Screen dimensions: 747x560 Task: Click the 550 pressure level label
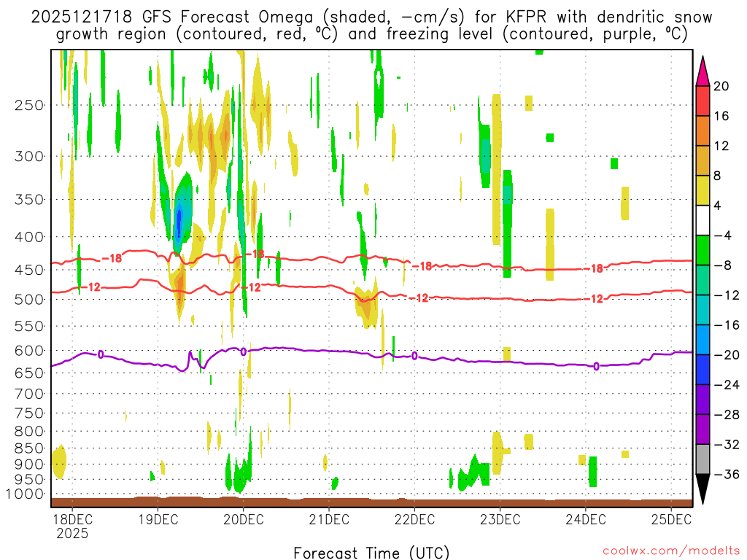[29, 326]
